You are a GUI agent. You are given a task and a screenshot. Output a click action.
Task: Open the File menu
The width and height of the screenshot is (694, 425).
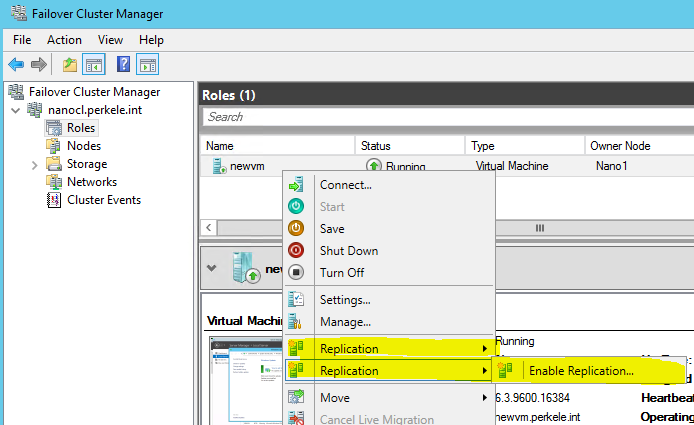[x=22, y=40]
